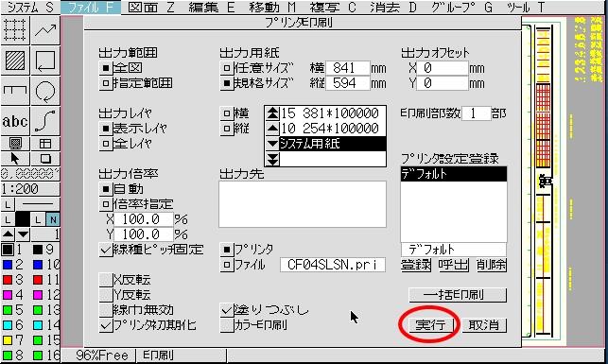Select デフォルト in printer settings list

453,174
